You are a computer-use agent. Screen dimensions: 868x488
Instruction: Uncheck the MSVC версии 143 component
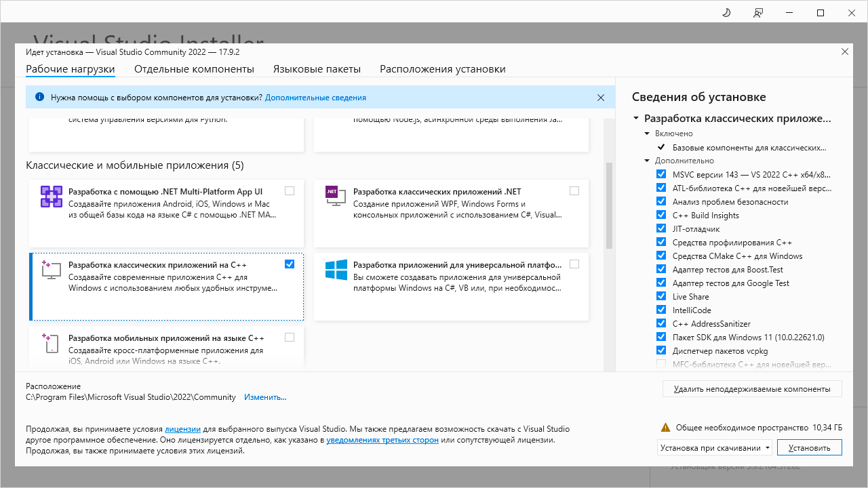[x=661, y=174]
